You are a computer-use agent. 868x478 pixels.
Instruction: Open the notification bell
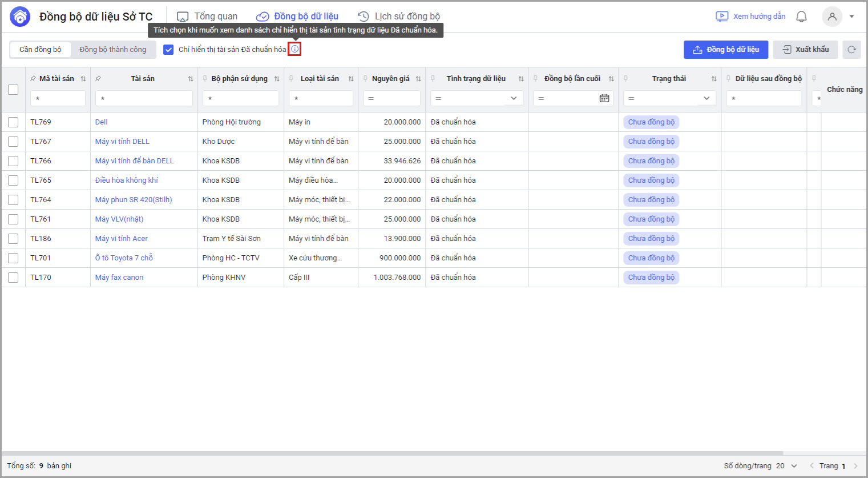[x=801, y=17]
